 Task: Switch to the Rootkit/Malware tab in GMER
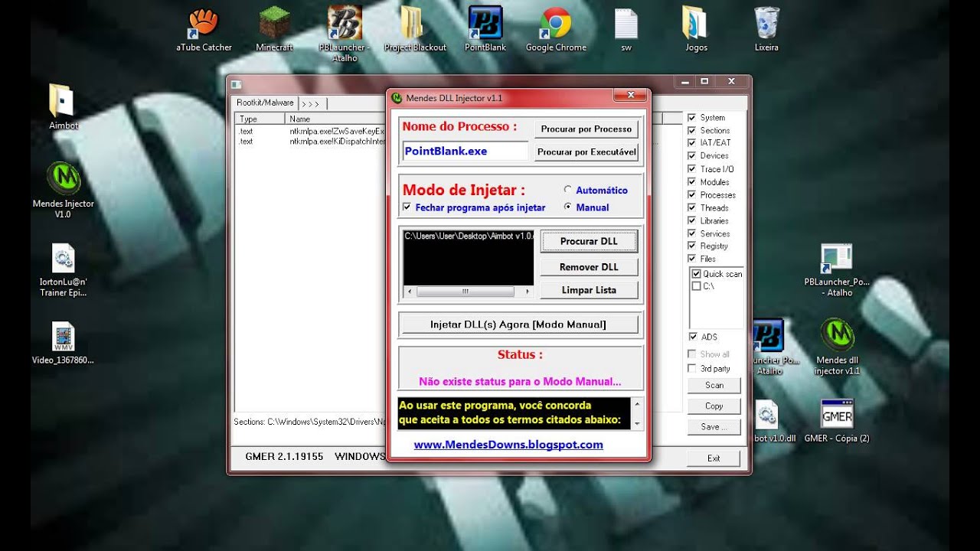tap(265, 103)
